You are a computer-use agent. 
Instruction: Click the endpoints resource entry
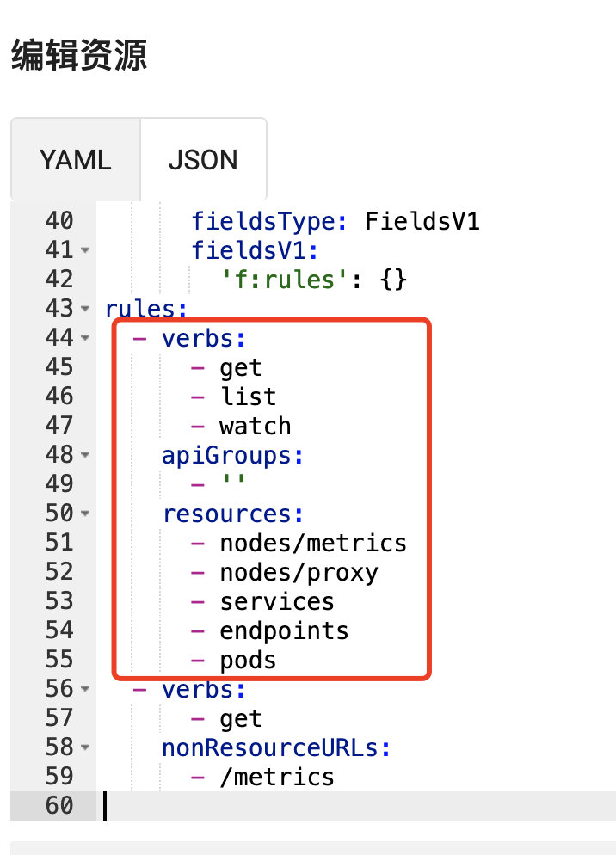pos(283,630)
